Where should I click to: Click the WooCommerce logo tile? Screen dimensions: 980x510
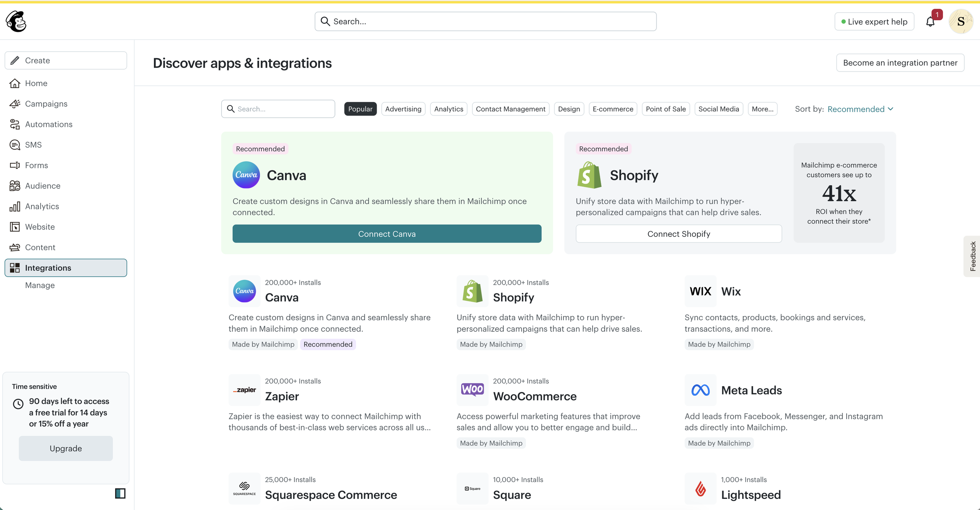472,390
